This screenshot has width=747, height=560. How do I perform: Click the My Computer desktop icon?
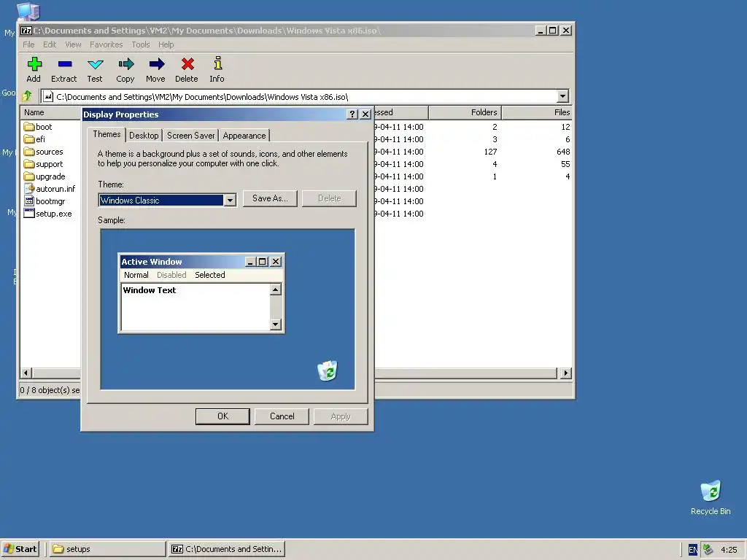28,12
